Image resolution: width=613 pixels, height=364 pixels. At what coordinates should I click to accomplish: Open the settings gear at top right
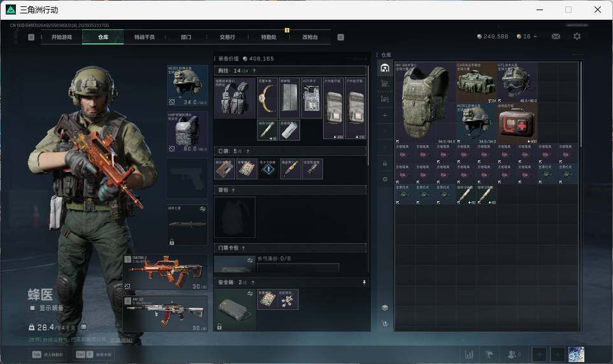pos(577,36)
